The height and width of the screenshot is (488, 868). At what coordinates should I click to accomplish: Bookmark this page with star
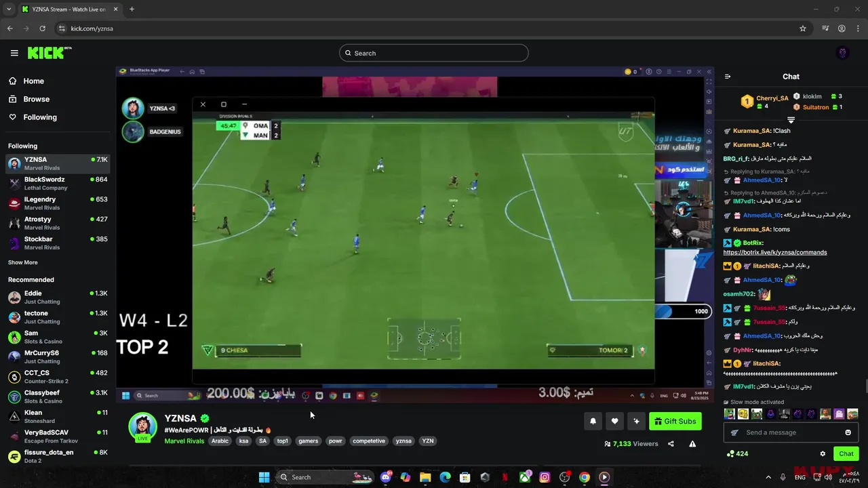(x=803, y=28)
